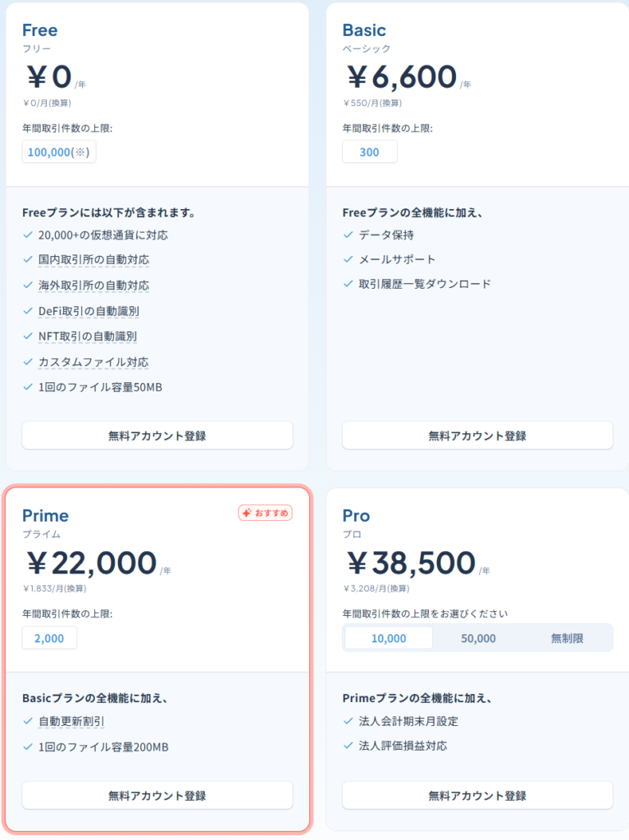The image size is (629, 840).
Task: Click the 100,000(※) limit box on Free
Action: (x=59, y=152)
